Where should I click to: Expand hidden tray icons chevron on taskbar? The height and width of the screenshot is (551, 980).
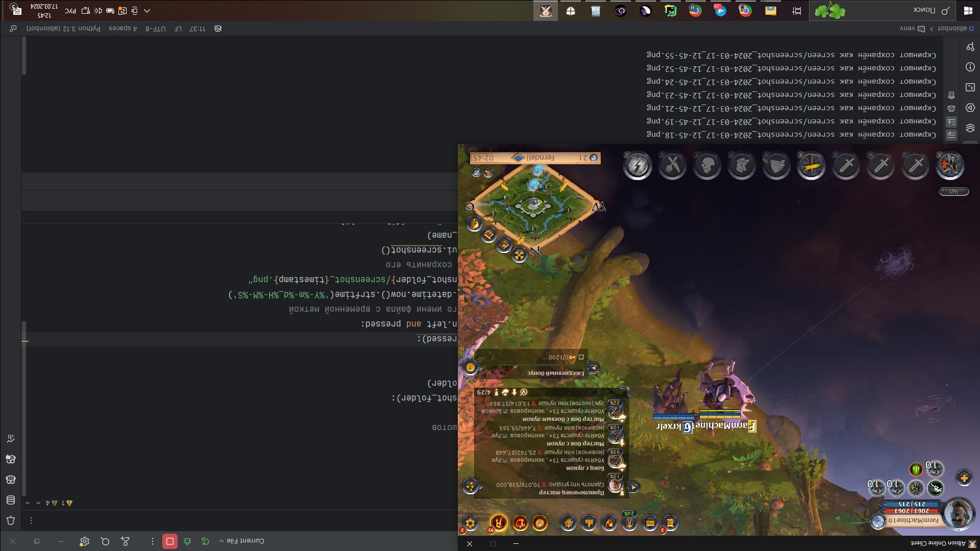coord(147,11)
